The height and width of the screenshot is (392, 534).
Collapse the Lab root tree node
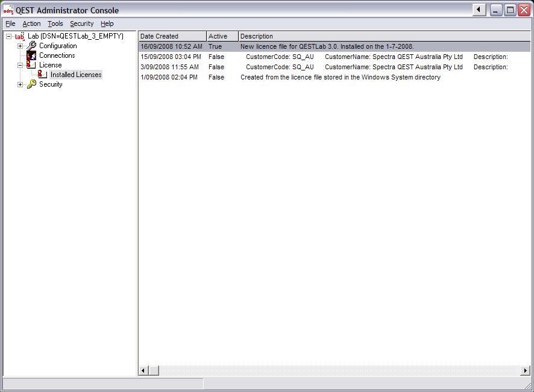[8, 37]
